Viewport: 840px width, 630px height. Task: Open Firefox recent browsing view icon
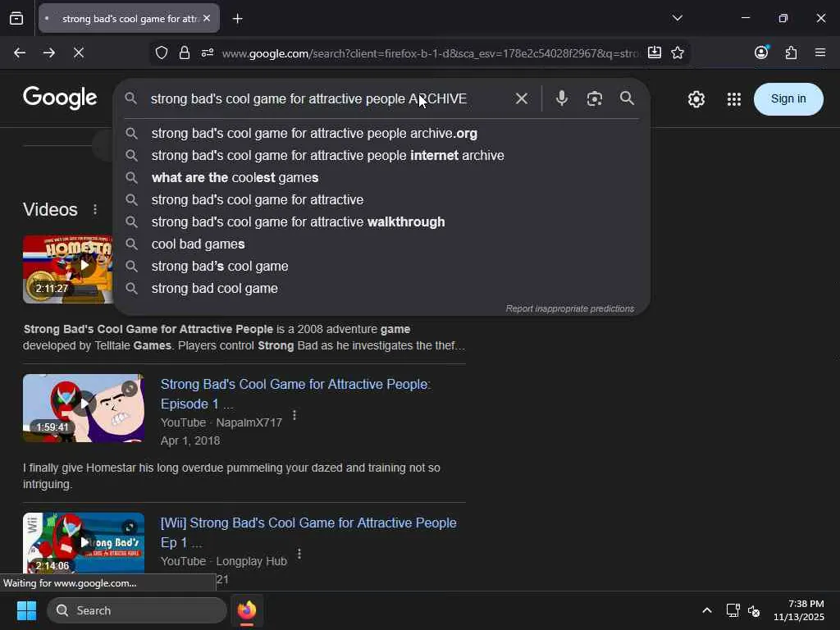click(16, 18)
